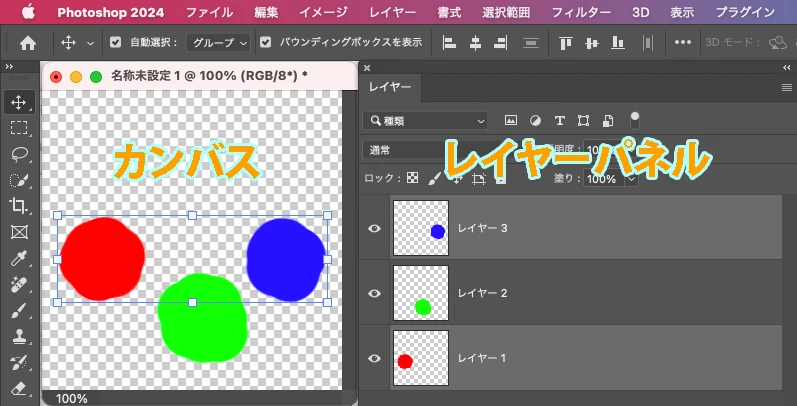Select the Frame tool
This screenshot has width=797, height=406.
click(x=19, y=232)
